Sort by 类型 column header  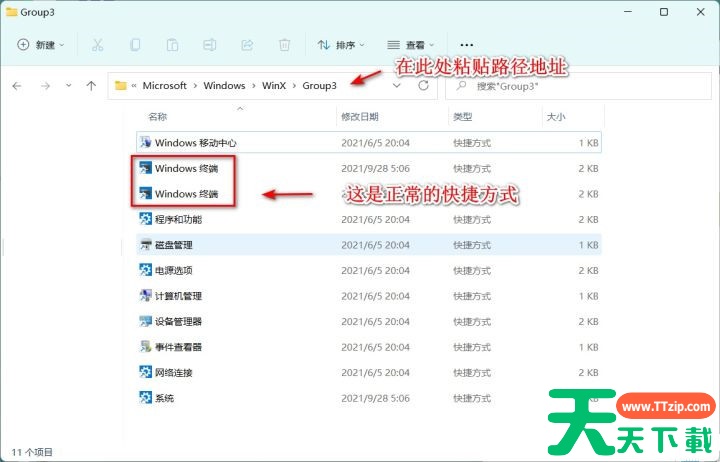(462, 117)
